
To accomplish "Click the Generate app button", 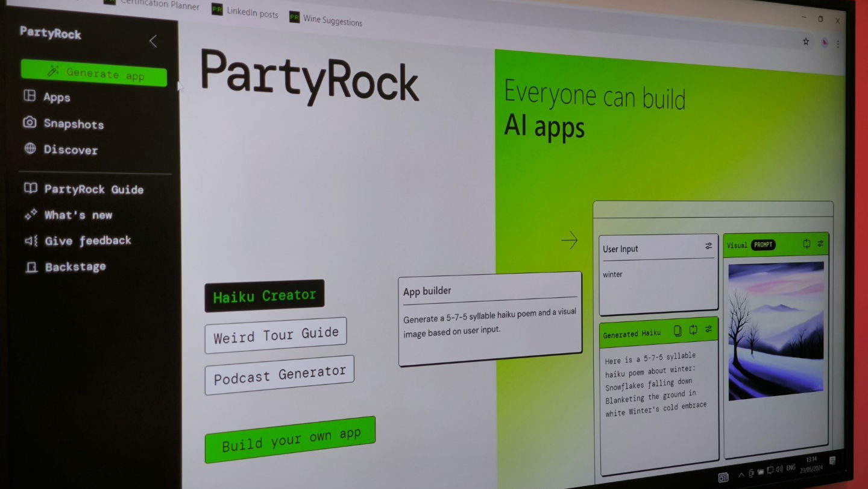I will (x=93, y=73).
